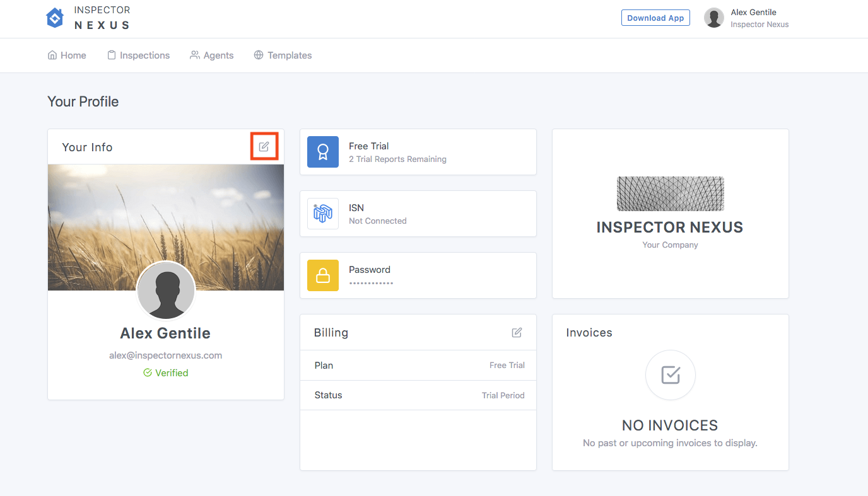Screen dimensions: 868x496
Task: Click the blue Free Trial ribbon icon
Action: pyautogui.click(x=323, y=152)
